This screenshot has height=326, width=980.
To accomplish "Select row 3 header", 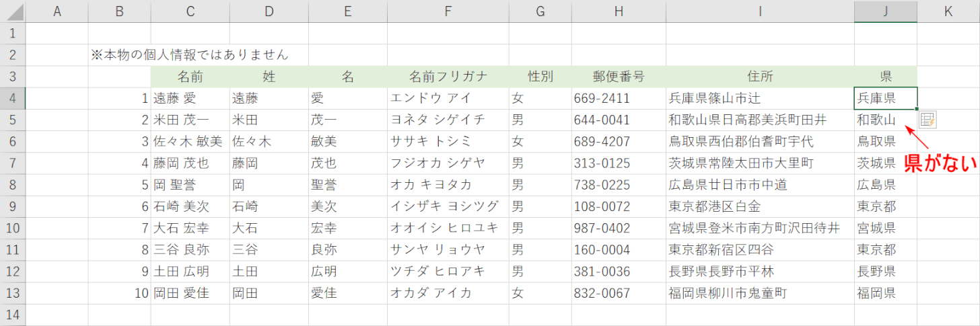I will 13,77.
